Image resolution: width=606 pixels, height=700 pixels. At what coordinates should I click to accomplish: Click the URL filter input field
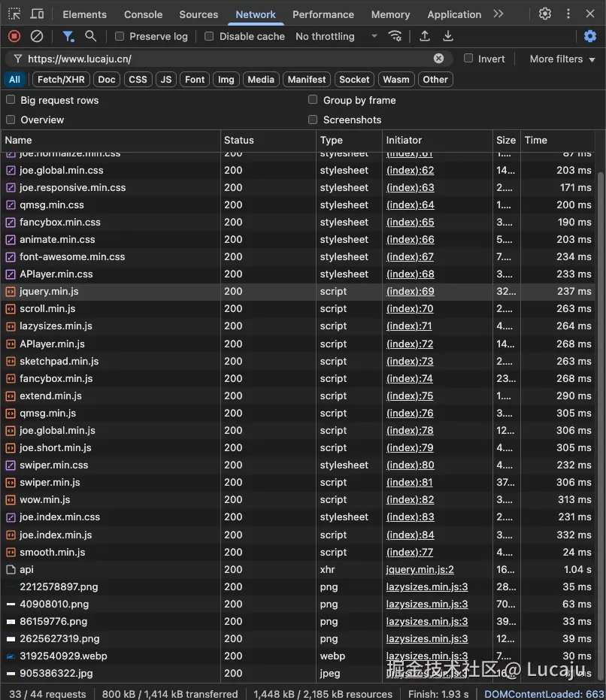pos(226,58)
